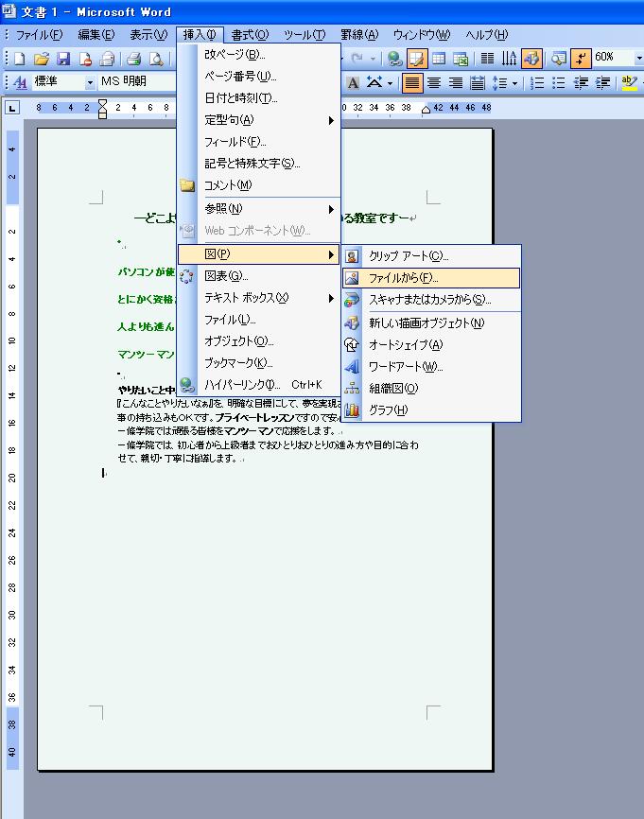Insert a hyperlink using the toolbar globe icon

(395, 59)
